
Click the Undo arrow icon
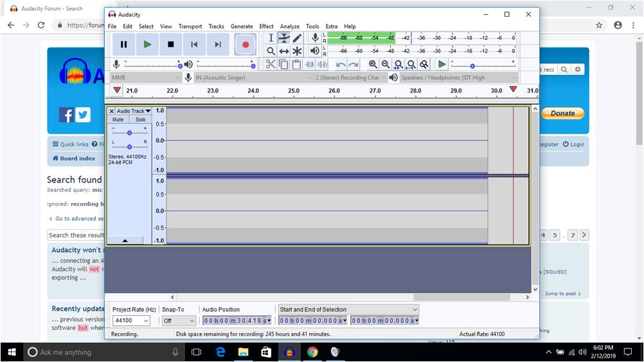pyautogui.click(x=341, y=64)
